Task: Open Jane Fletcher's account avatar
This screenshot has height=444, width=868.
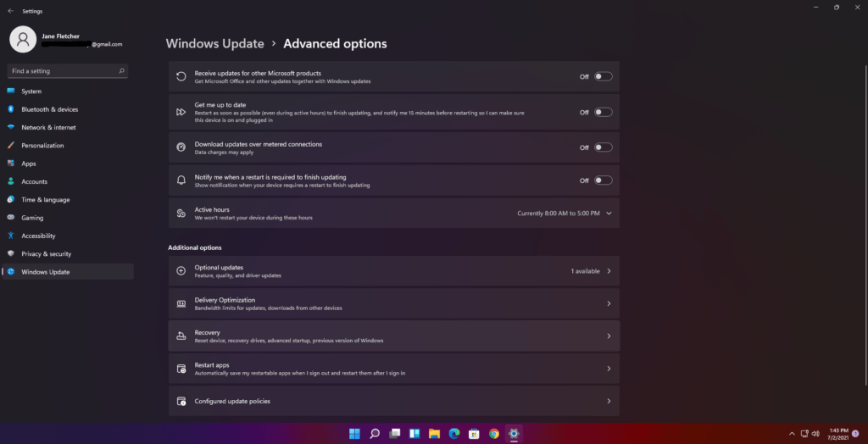Action: click(x=23, y=39)
